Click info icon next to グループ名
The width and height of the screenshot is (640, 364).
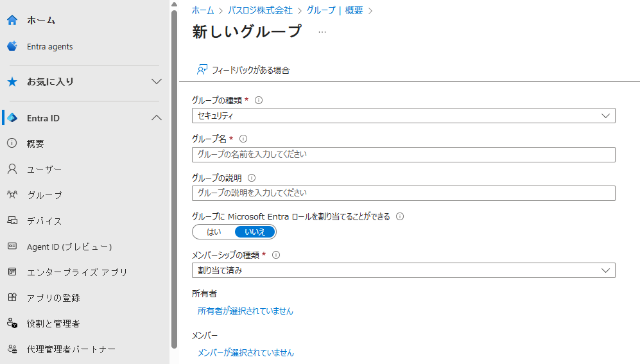click(x=243, y=139)
